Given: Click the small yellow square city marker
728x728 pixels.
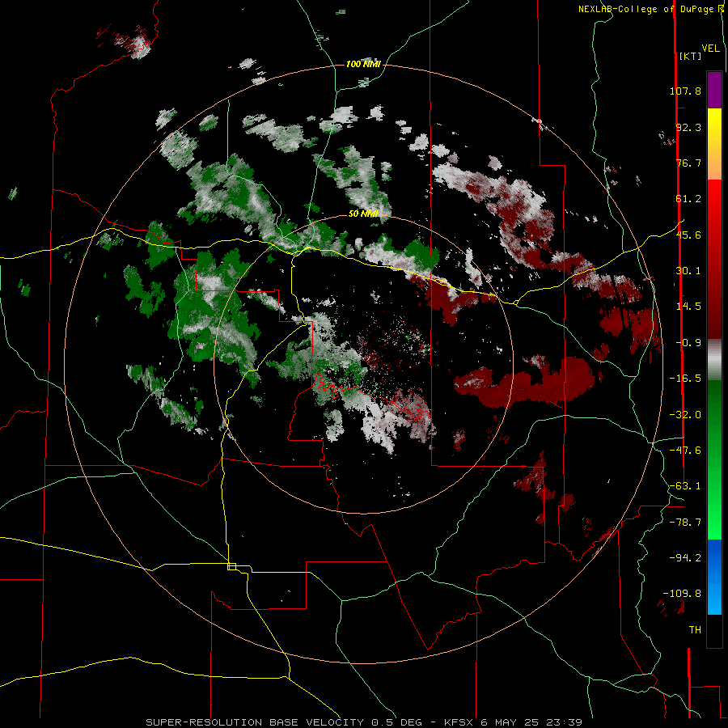Looking at the screenshot, I should (x=232, y=566).
